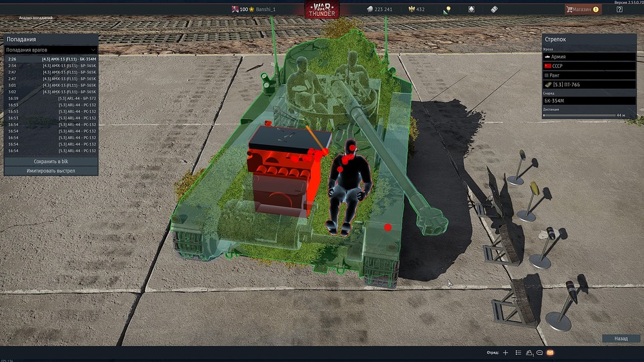Click the Golden Eagles balance 432
This screenshot has height=362, width=644.
tap(415, 10)
